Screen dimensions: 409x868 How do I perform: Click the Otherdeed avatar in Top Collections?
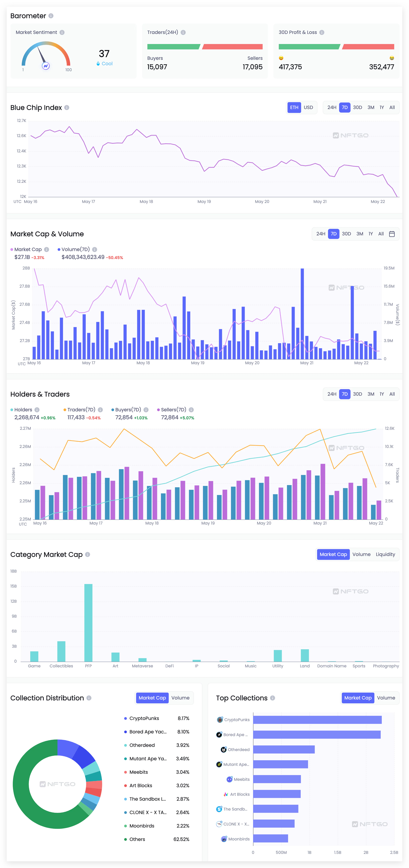click(224, 749)
